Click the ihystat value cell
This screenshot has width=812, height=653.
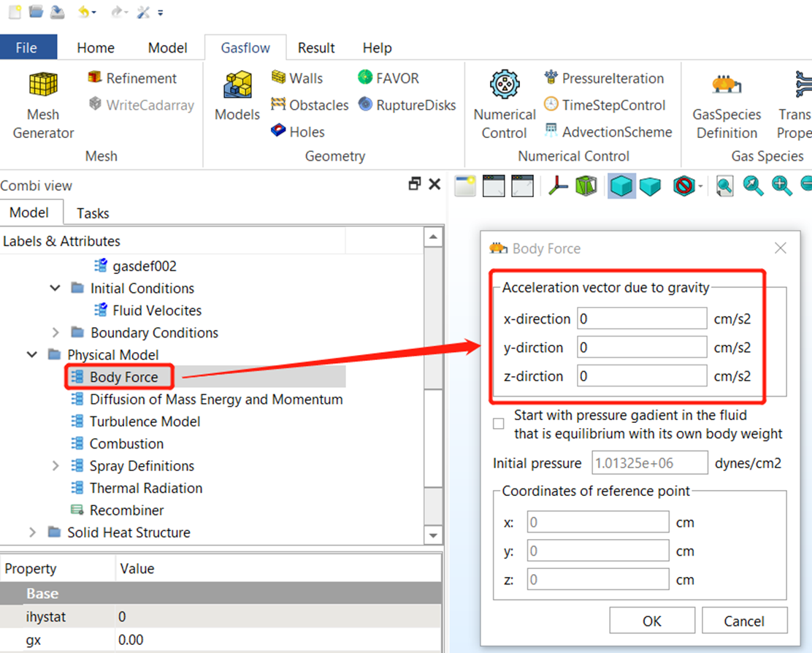coord(278,616)
